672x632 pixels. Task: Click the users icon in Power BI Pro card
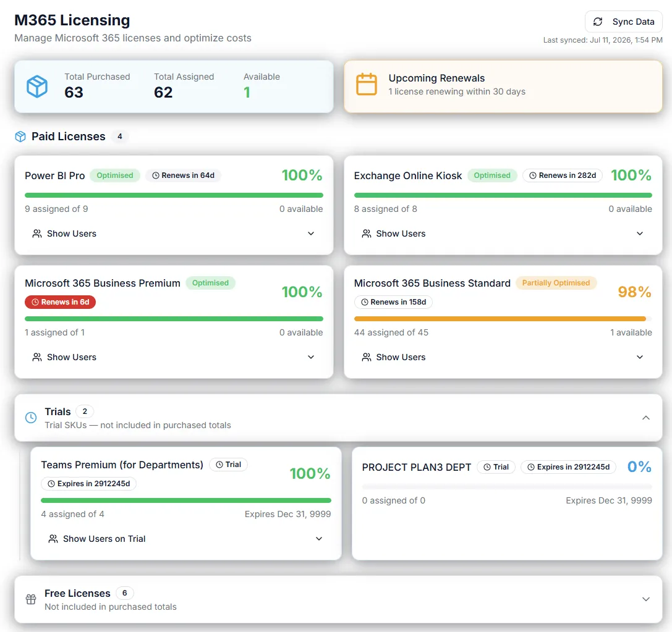click(x=37, y=234)
